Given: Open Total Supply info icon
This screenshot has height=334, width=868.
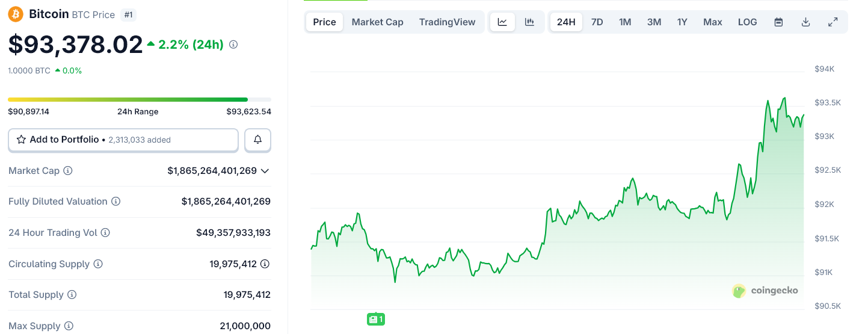Looking at the screenshot, I should click(x=72, y=295).
